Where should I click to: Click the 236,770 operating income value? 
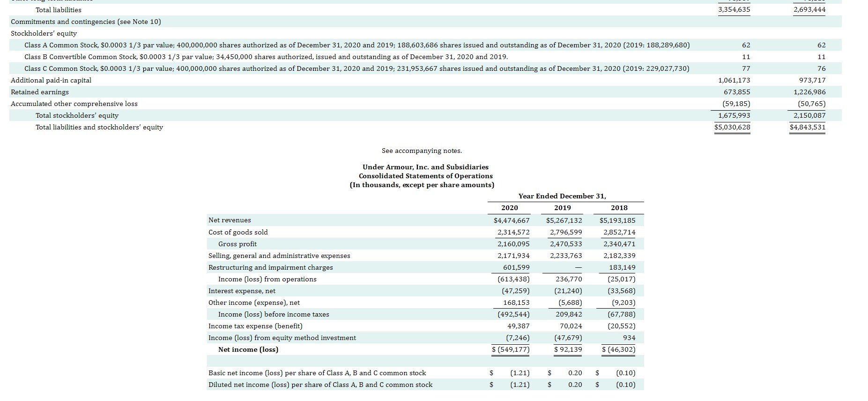click(x=569, y=279)
